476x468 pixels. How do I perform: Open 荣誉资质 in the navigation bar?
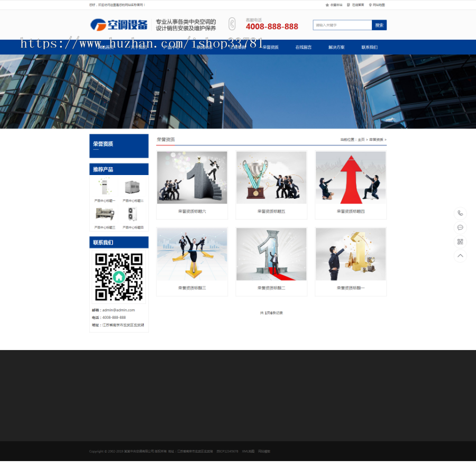click(270, 48)
